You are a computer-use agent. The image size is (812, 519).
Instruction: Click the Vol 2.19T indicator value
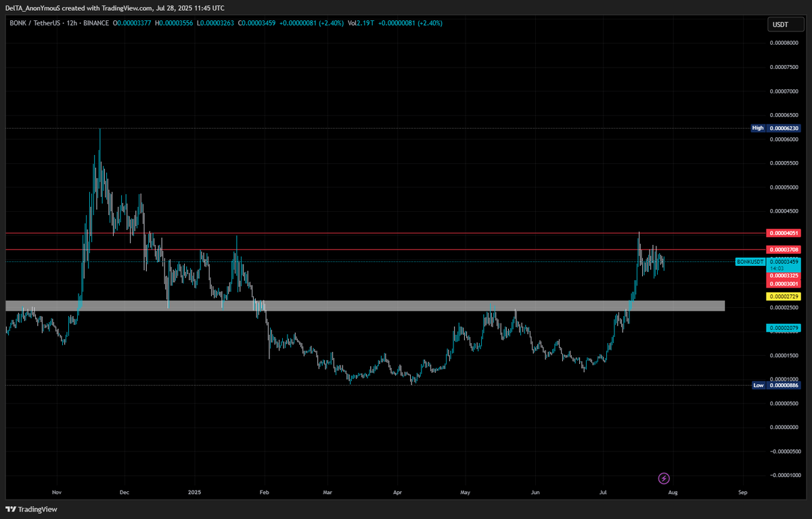[x=362, y=23]
